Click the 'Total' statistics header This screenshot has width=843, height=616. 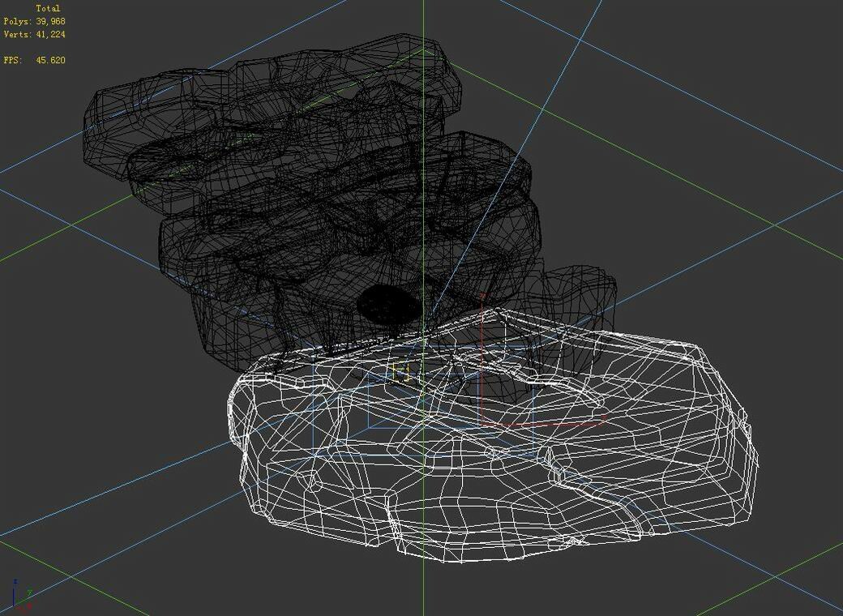pyautogui.click(x=48, y=9)
